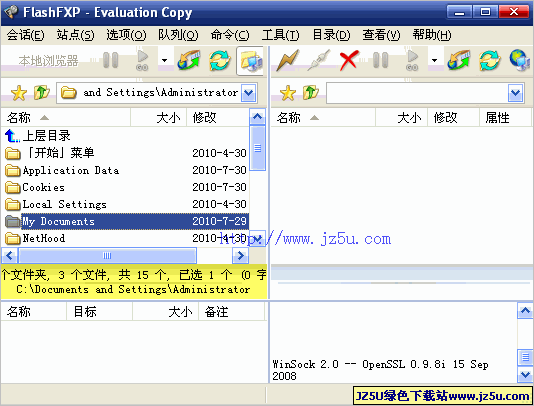
Task: Click the queue pane 目标 column header
Action: [99, 311]
